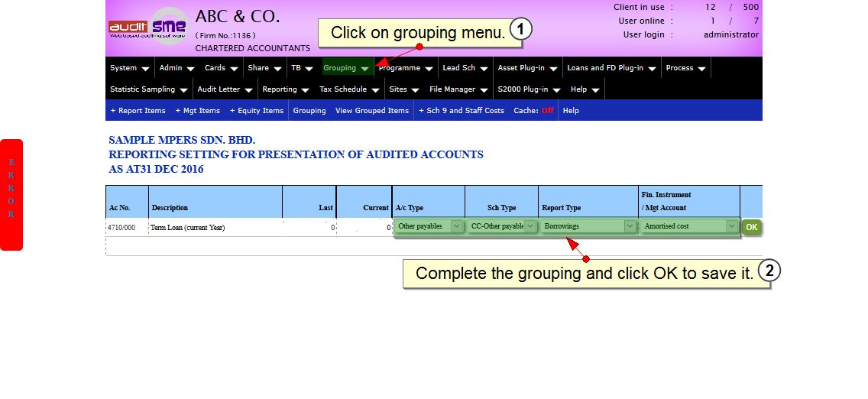This screenshot has height=399, width=868.
Task: Click the Audit SME logo
Action: coord(148,28)
